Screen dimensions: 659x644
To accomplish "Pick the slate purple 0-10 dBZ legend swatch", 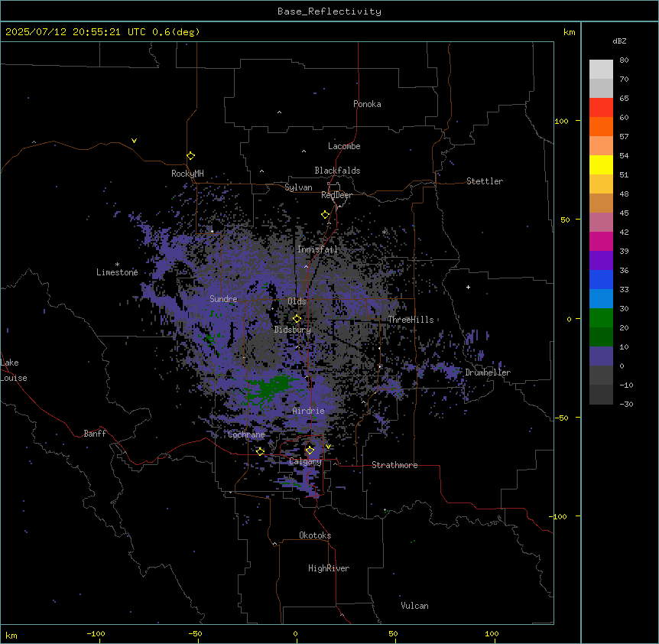I will [601, 356].
